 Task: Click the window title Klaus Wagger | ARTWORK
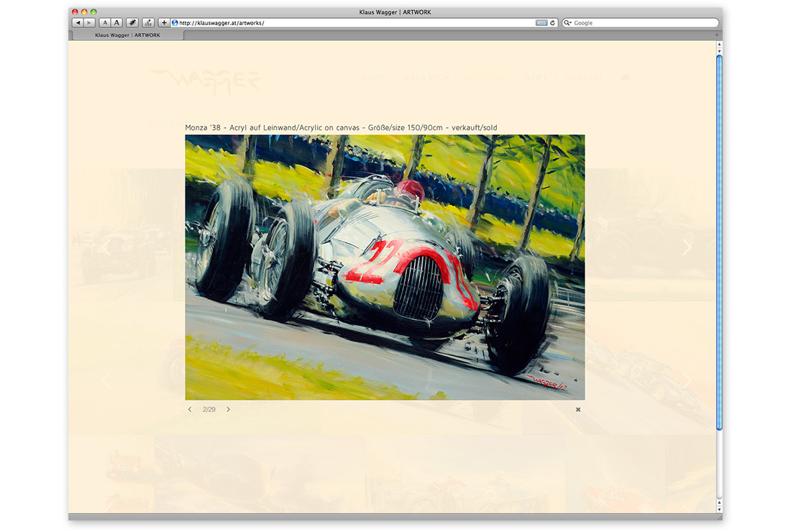click(x=395, y=12)
